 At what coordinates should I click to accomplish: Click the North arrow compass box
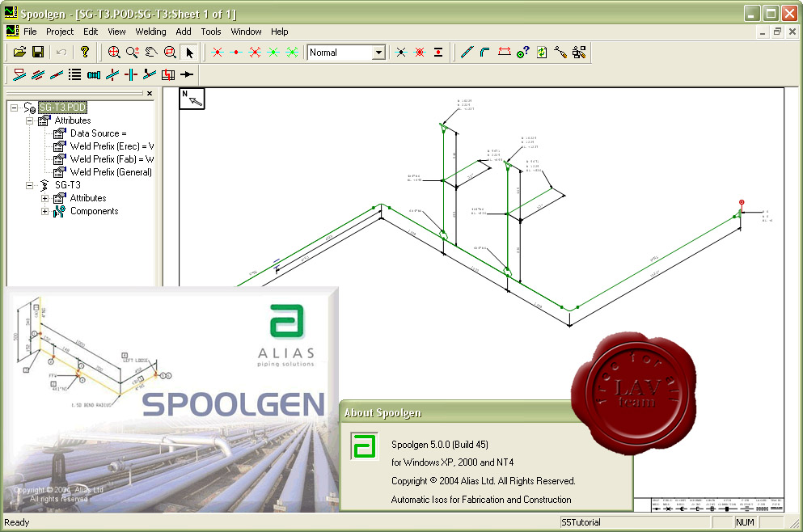point(192,99)
